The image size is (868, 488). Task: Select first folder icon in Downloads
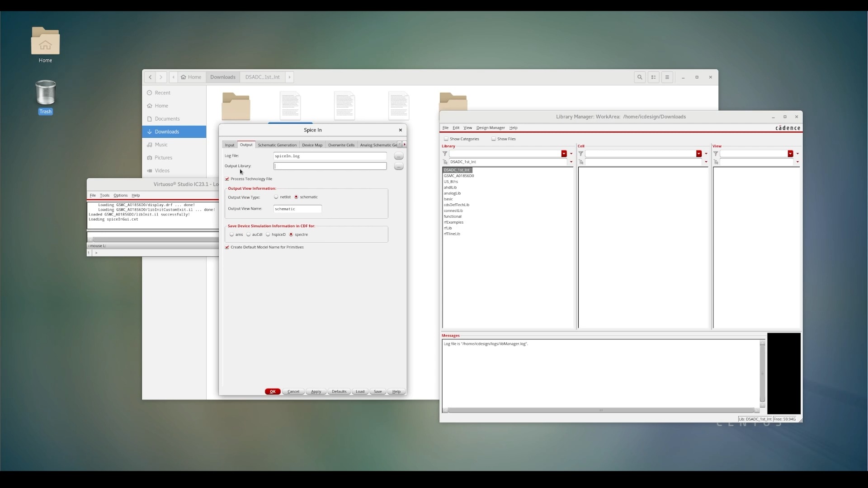pos(236,106)
